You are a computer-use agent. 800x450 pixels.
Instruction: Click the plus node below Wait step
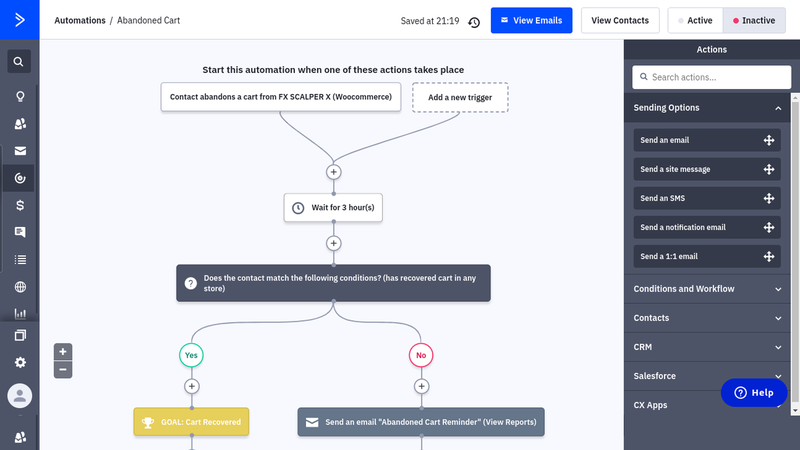pos(334,243)
